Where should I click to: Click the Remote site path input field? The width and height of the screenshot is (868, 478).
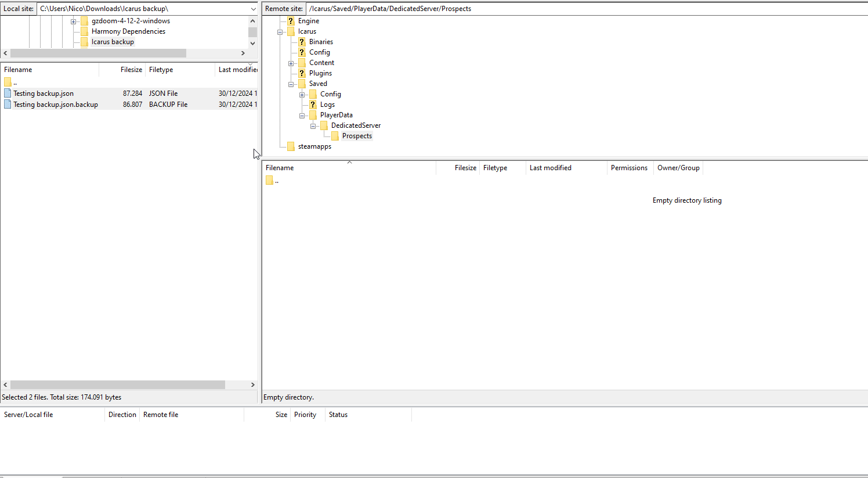pyautogui.click(x=586, y=9)
